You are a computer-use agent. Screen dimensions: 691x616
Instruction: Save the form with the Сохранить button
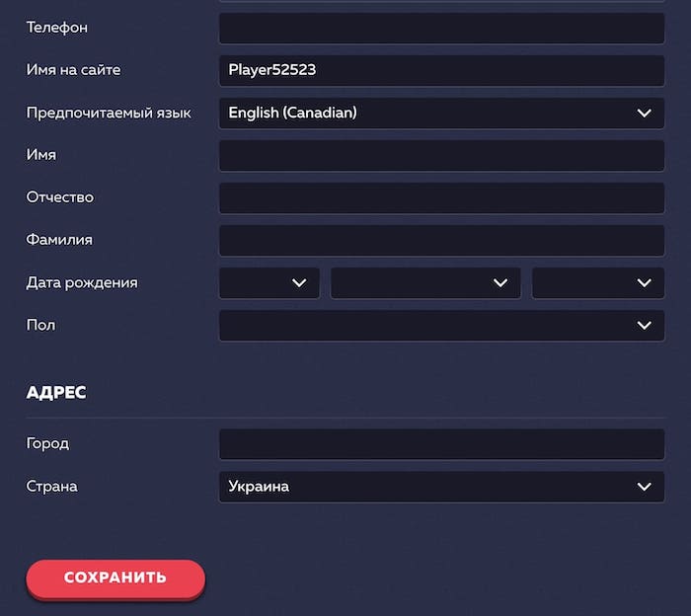tap(115, 578)
